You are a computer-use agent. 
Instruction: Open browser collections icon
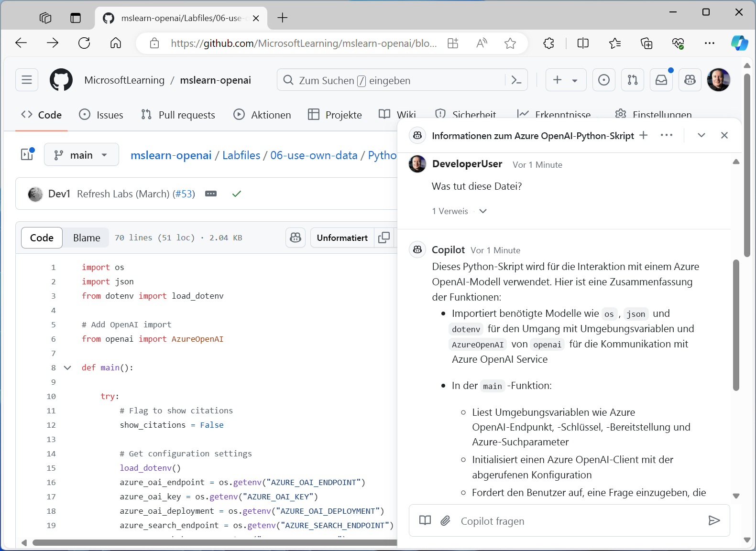click(646, 43)
